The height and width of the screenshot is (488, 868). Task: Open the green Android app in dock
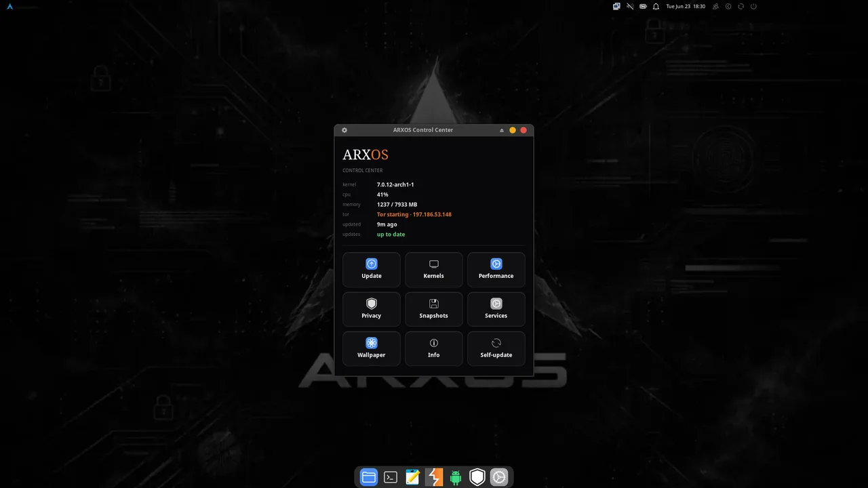pyautogui.click(x=456, y=477)
